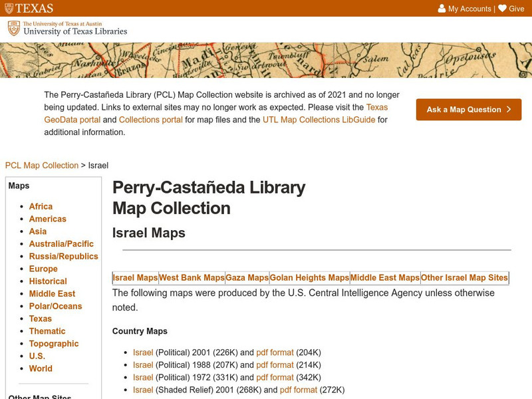Open Topographic maps from sidebar
The image size is (532, 399).
(54, 344)
